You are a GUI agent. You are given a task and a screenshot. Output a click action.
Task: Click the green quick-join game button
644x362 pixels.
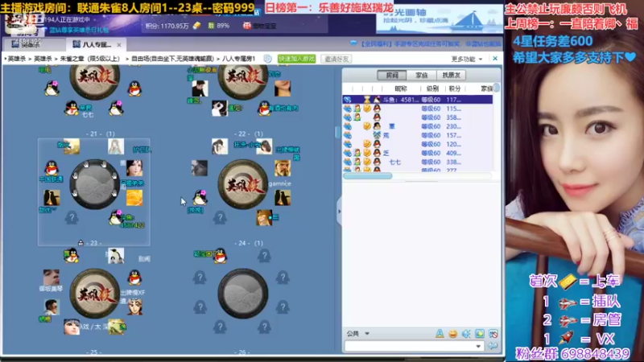296,59
